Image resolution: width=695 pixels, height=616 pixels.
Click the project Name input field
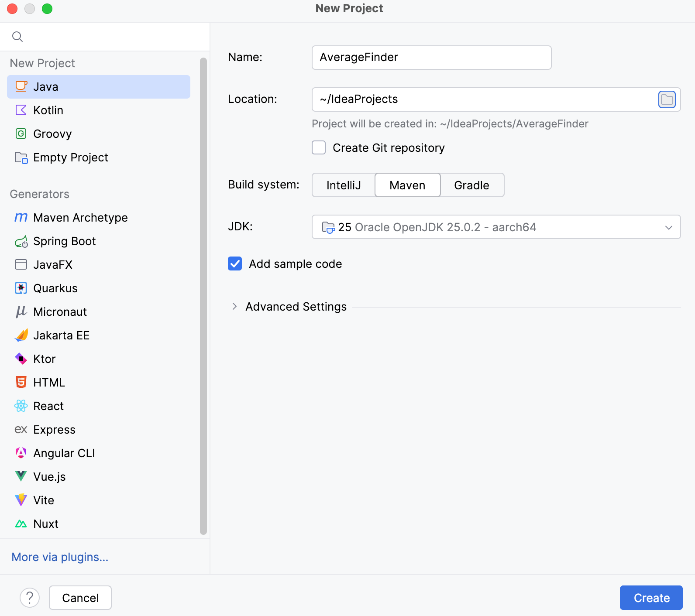coord(431,58)
